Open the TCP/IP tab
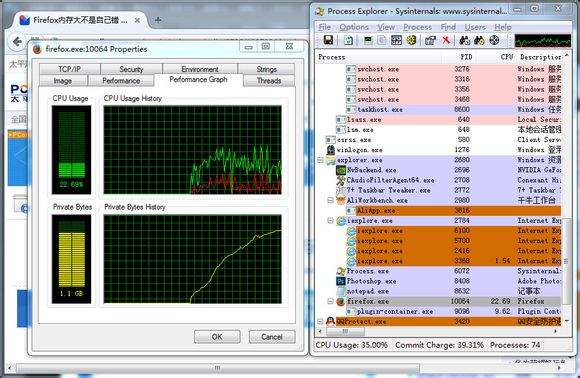This screenshot has height=378, width=580. (70, 69)
